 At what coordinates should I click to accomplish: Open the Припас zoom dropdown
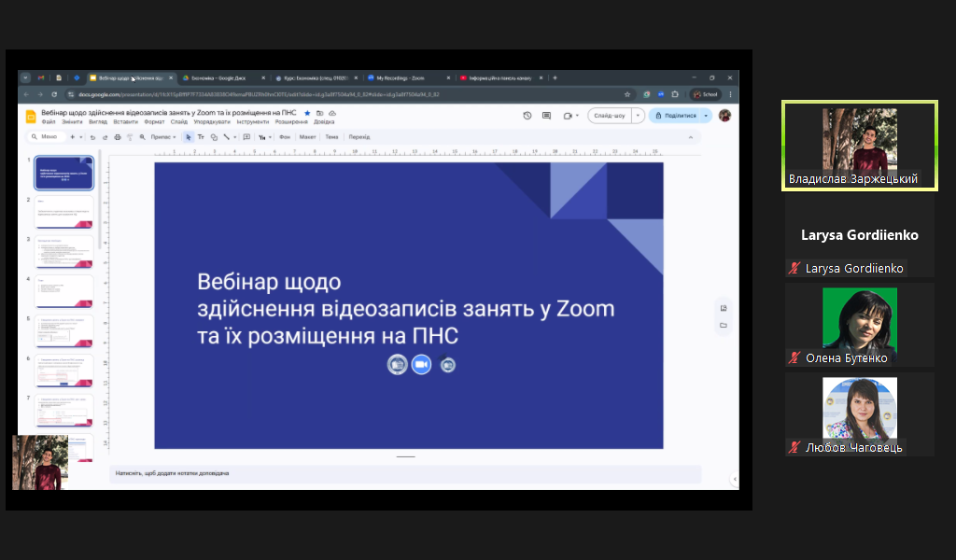[x=164, y=137]
